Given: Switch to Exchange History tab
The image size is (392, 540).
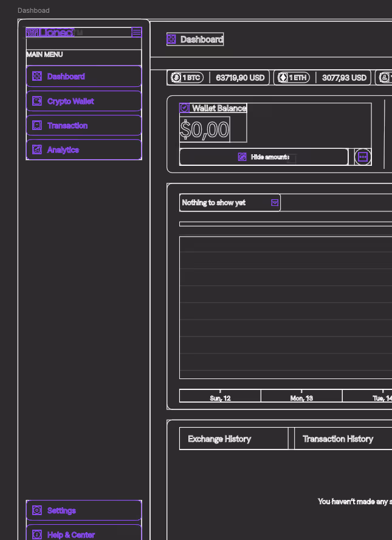Looking at the screenshot, I should pos(234,439).
